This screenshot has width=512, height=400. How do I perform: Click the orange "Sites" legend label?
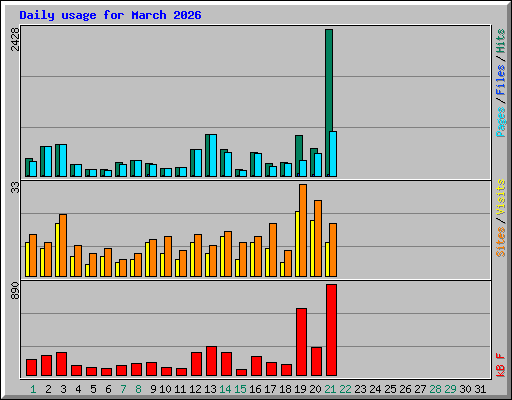(x=501, y=242)
